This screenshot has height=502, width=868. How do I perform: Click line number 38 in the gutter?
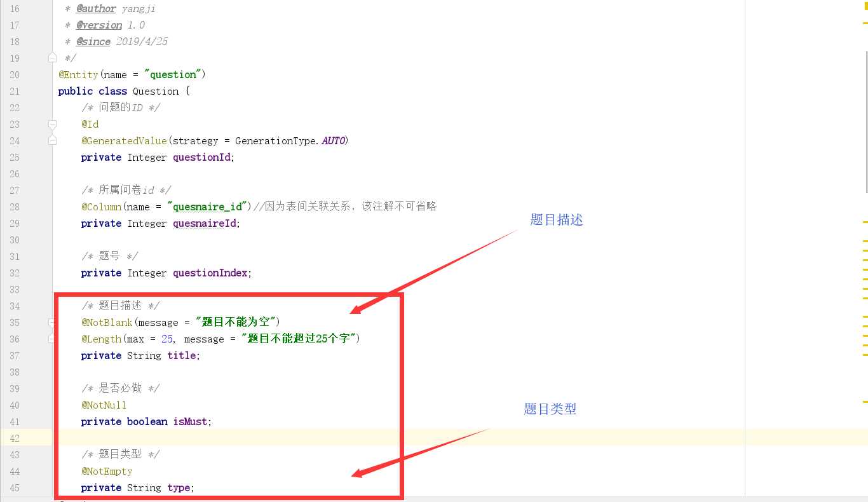coord(15,372)
